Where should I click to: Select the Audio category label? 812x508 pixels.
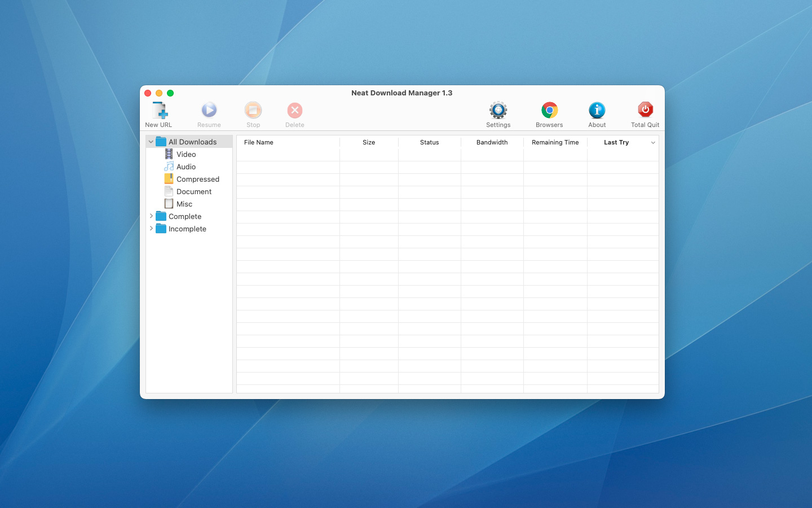point(186,167)
